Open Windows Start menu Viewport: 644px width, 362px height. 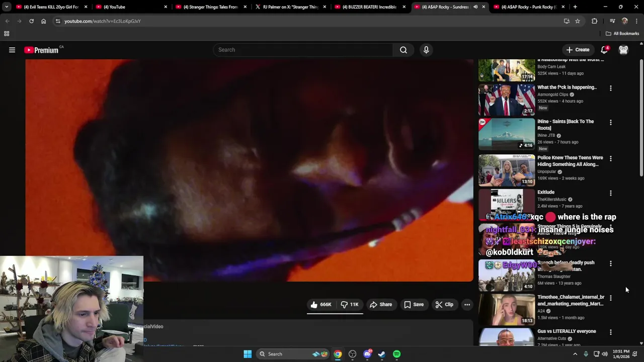pos(248,354)
